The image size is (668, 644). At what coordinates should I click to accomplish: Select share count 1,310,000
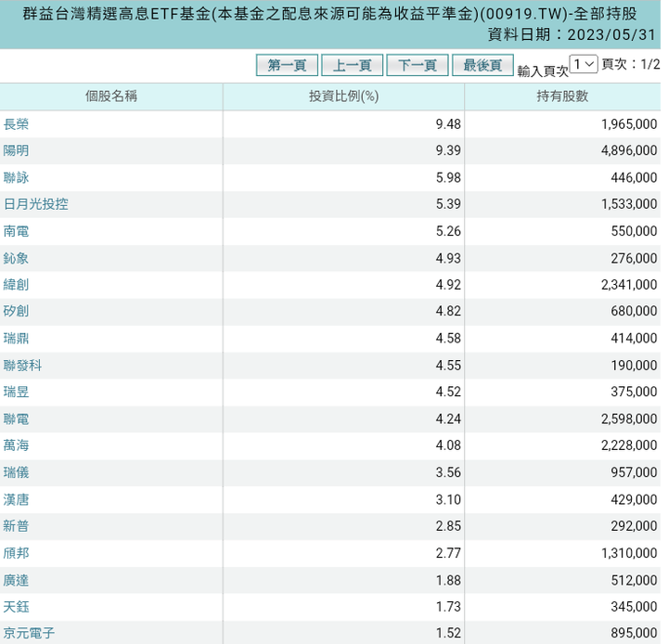(629, 553)
